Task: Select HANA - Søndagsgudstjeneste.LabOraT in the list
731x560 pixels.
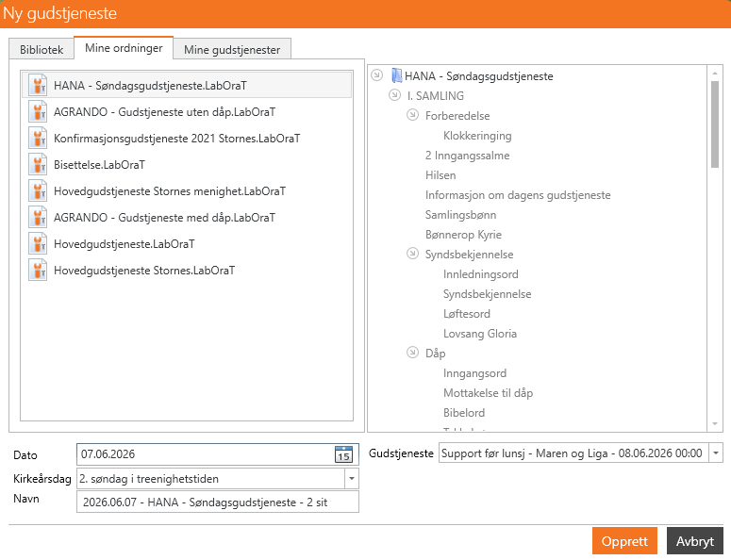Action: point(187,85)
